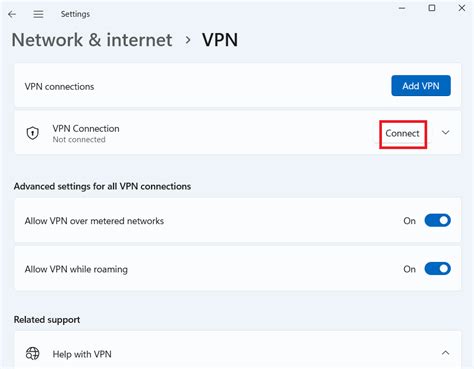The width and height of the screenshot is (474, 369).
Task: Open the hamburger navigation menu
Action: coord(38,14)
